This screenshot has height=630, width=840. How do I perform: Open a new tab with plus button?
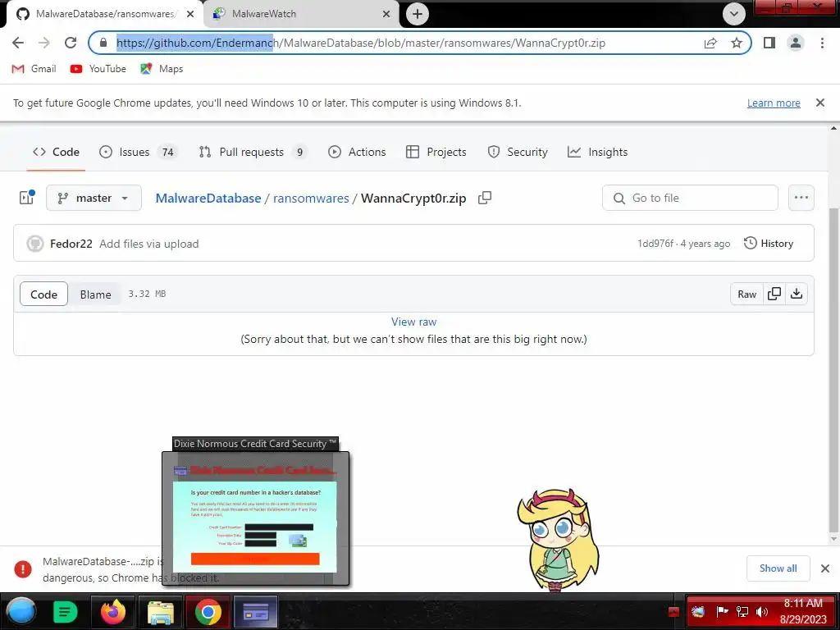(x=418, y=14)
